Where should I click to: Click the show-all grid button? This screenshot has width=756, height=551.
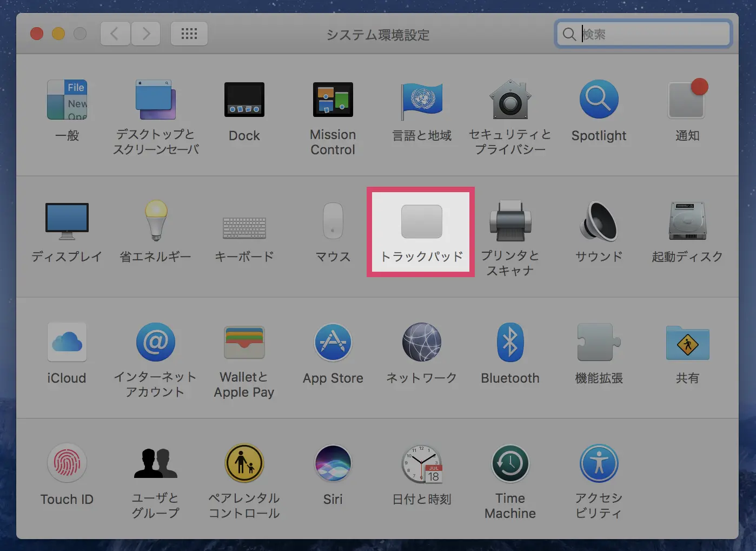coord(189,34)
